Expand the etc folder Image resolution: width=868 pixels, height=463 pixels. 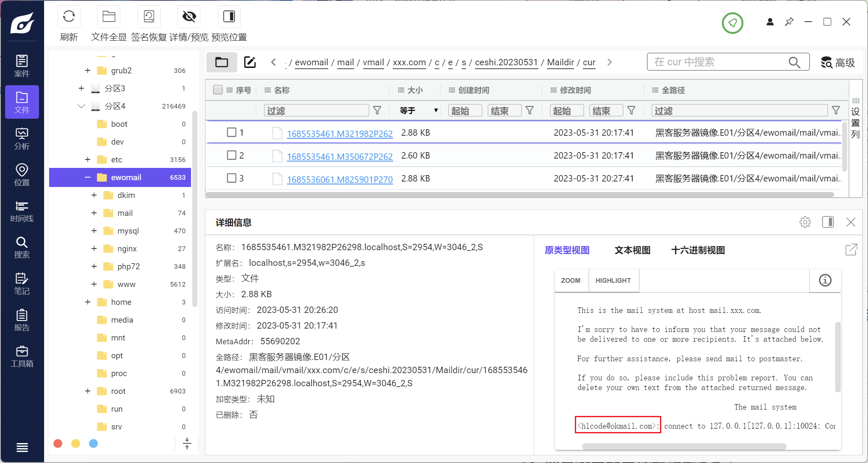click(88, 159)
